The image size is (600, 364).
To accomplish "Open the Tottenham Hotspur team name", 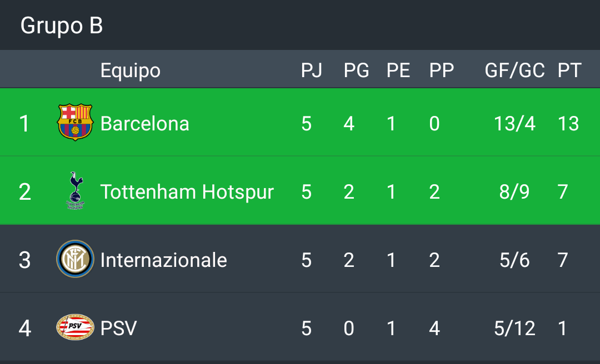I will pyautogui.click(x=187, y=192).
